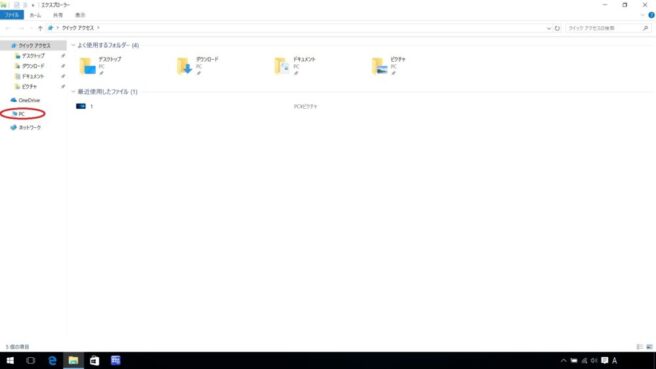Click the volume icon in system tray
Image resolution: width=656 pixels, height=369 pixels.
click(594, 361)
